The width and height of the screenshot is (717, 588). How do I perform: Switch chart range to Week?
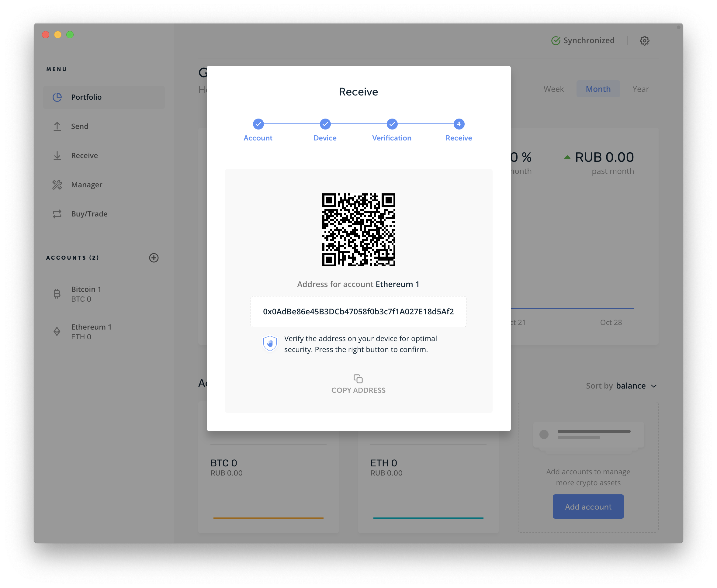[x=553, y=89]
